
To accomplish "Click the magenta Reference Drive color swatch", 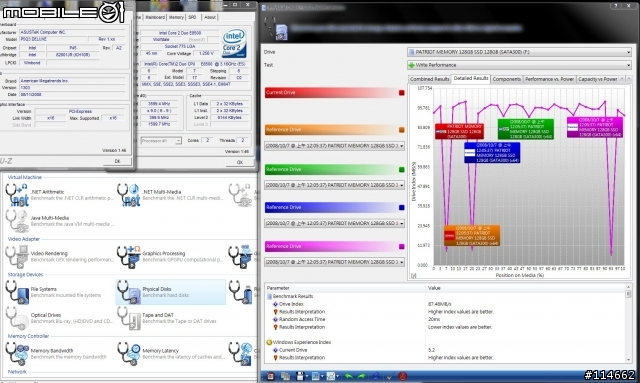I will tap(402, 247).
